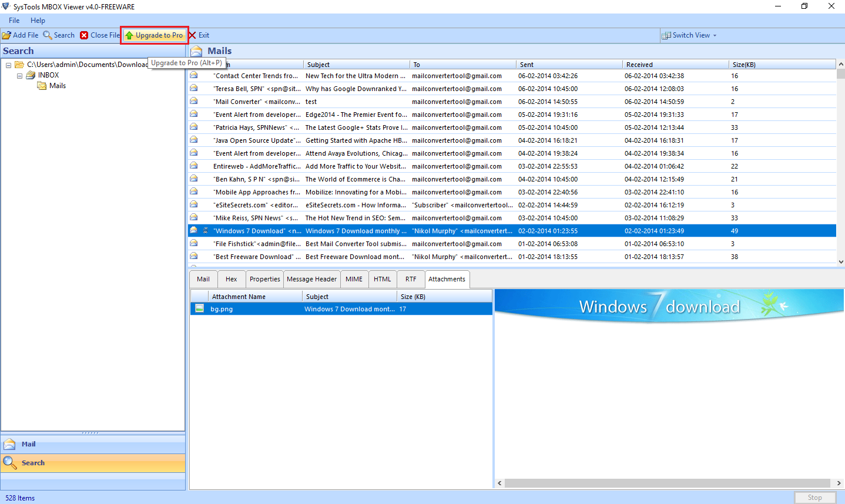Screen dimensions: 845x504
Task: Select the Mail panel icon at bottom left
Action: pos(10,443)
